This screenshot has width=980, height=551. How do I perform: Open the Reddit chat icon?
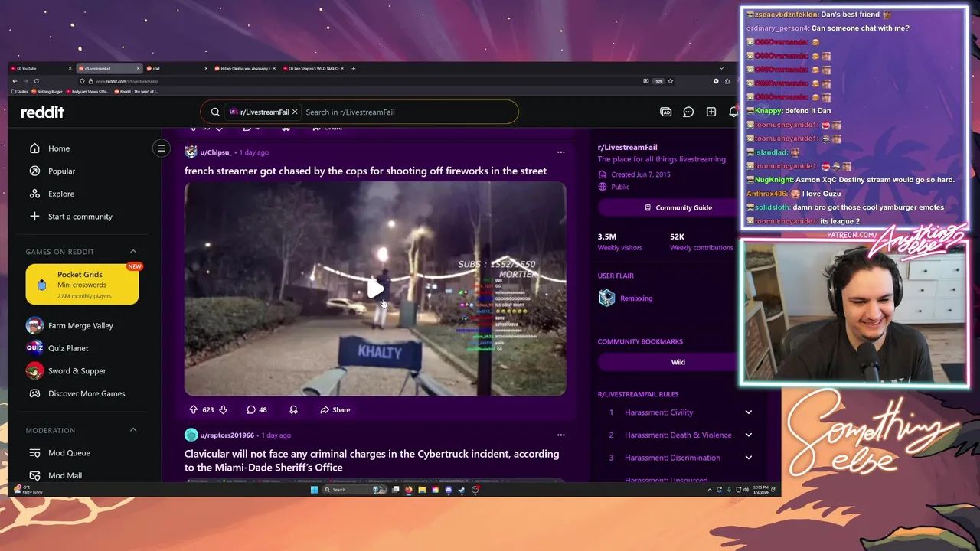point(688,112)
